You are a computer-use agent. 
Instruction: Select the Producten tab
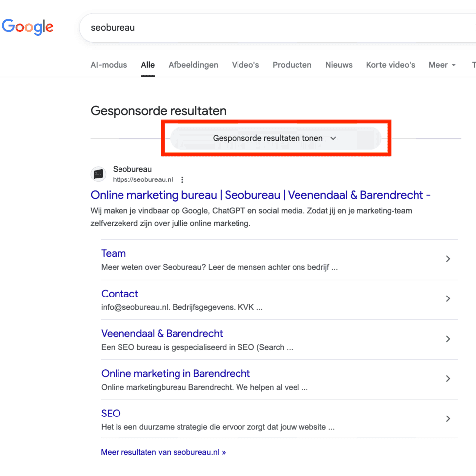[x=292, y=65]
